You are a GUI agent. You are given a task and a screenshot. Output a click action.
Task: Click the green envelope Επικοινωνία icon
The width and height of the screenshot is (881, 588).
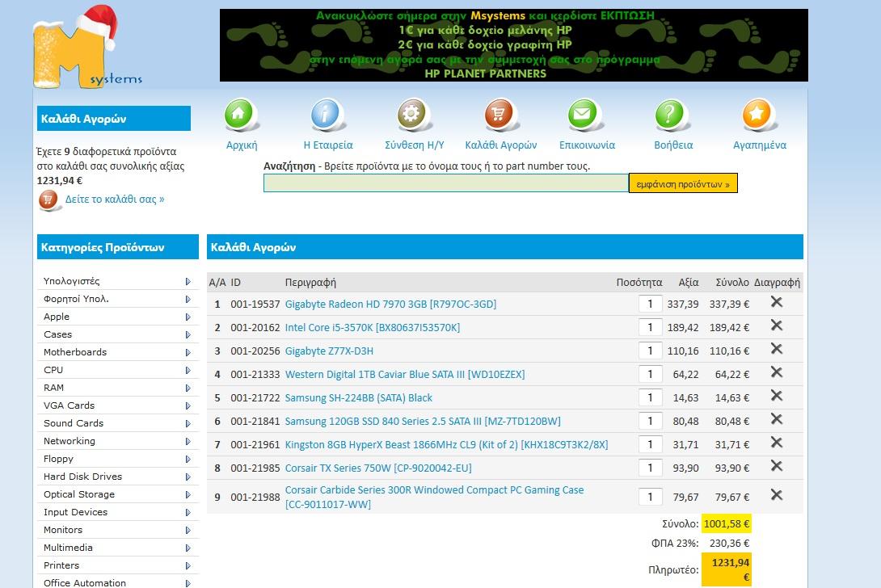click(x=587, y=115)
